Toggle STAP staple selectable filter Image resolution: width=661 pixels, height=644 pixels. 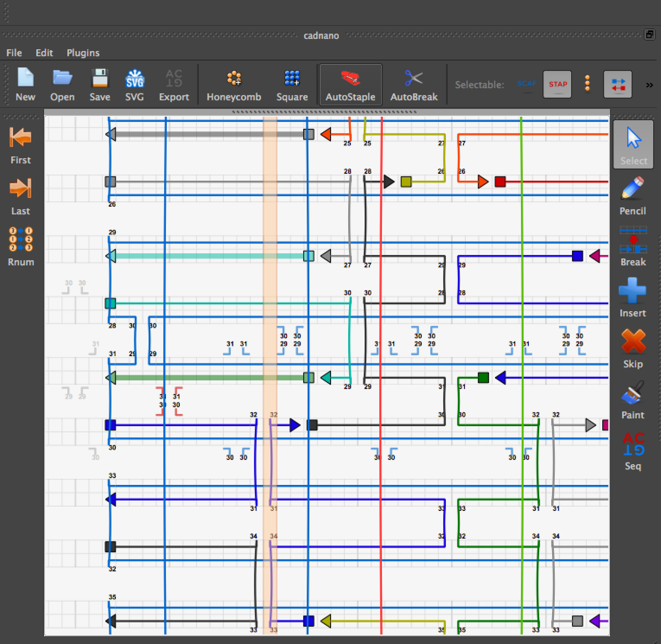click(557, 84)
